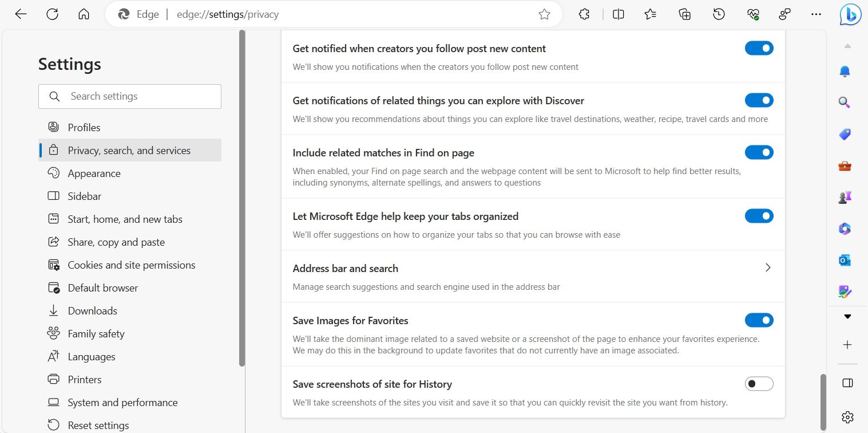Turn off Save Images for Favorites
Image resolution: width=868 pixels, height=433 pixels.
tap(759, 320)
